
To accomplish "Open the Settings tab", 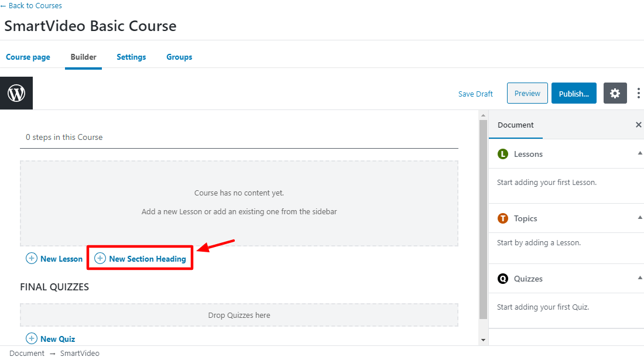I will 131,57.
